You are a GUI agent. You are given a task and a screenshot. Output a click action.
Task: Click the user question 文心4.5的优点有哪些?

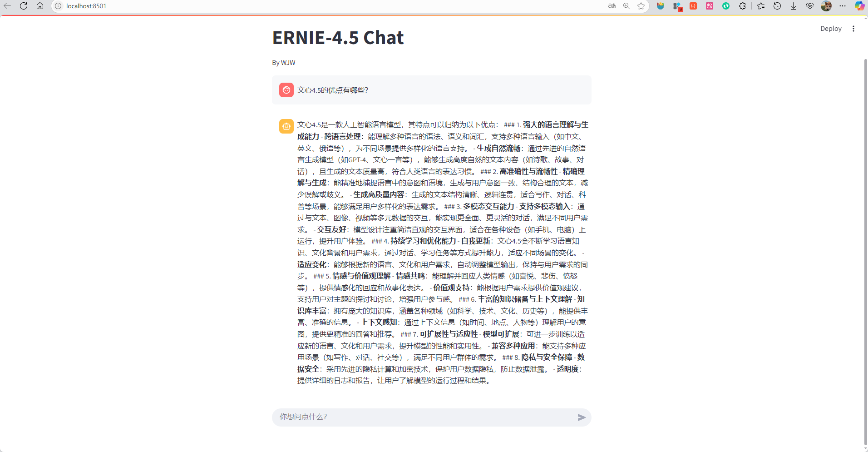[333, 90]
